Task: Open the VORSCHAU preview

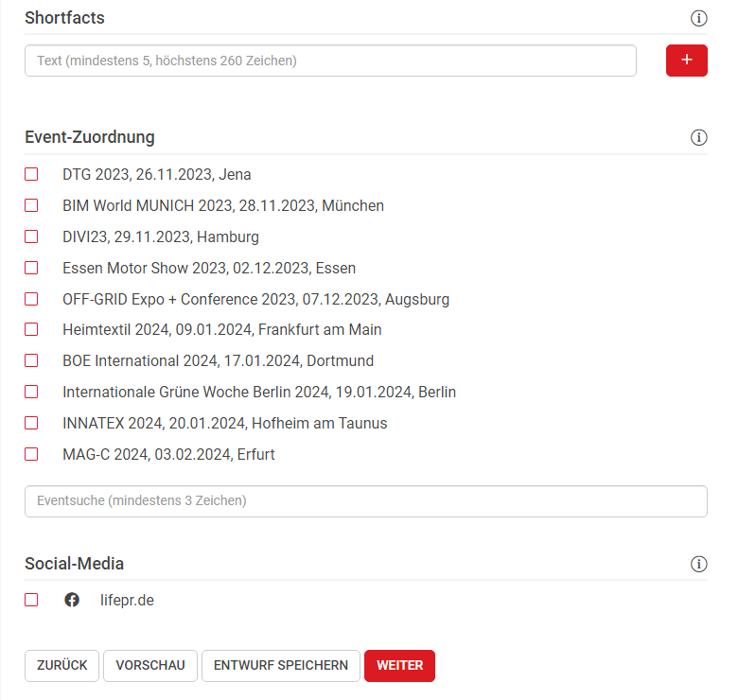Action: point(150,665)
